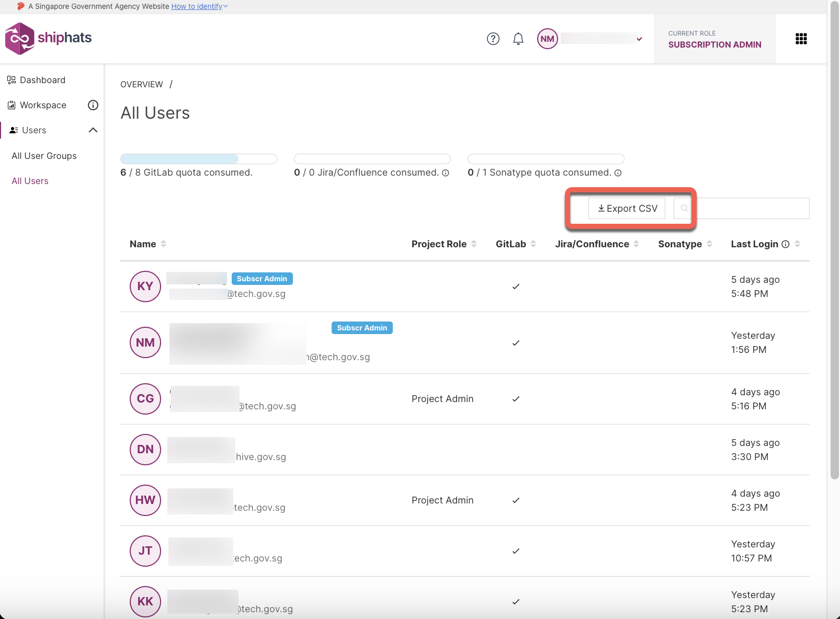This screenshot has width=840, height=619.
Task: Open the apps grid menu icon
Action: (x=801, y=39)
